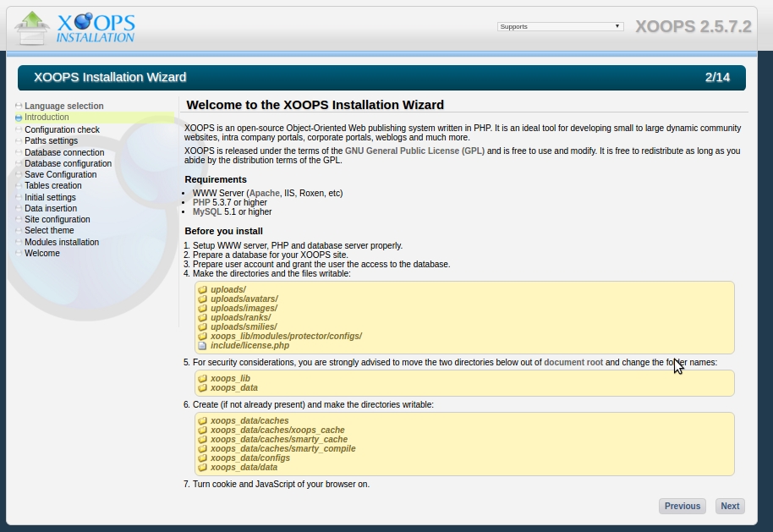Click the Previous button
The image size is (773, 532).
click(683, 506)
